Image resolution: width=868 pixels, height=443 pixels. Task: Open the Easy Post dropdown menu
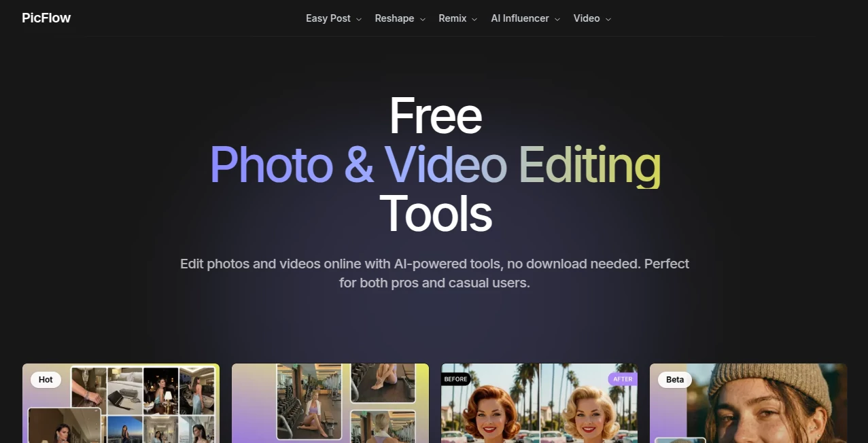[328, 18]
